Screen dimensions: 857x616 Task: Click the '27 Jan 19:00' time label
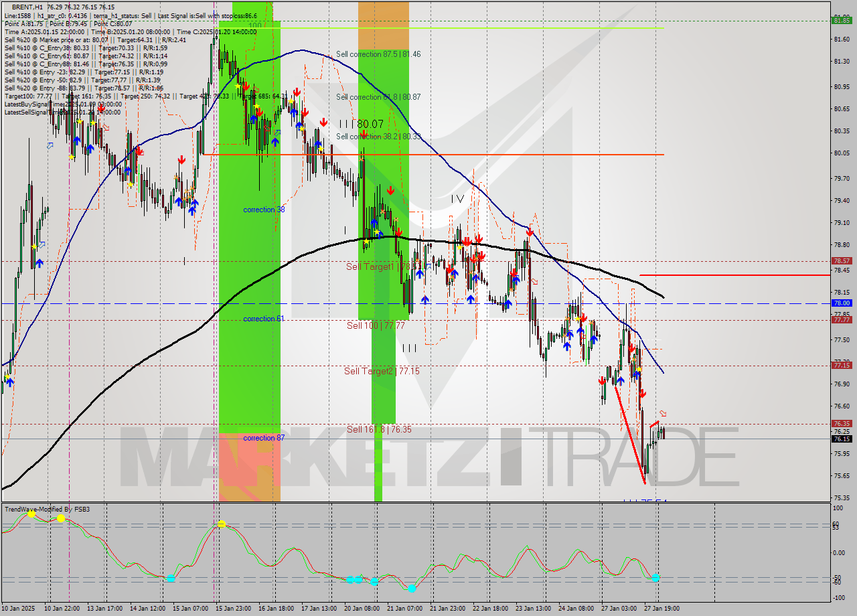pos(663,609)
